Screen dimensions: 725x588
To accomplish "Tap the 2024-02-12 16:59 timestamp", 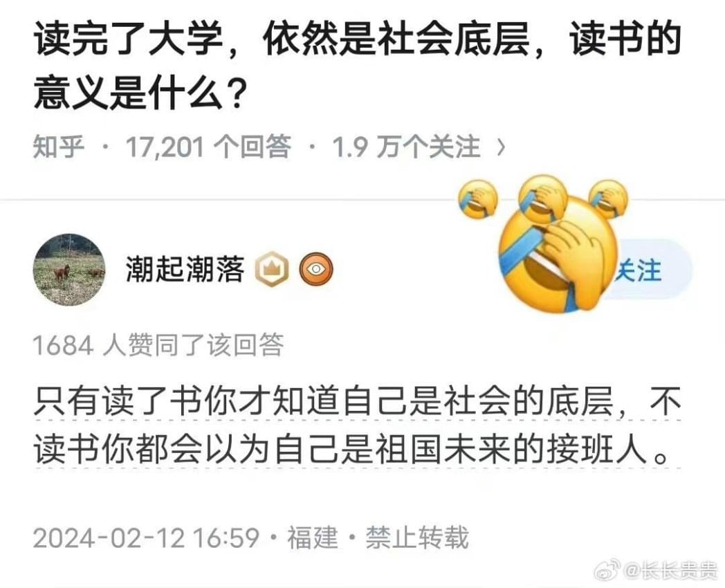I will (146, 537).
